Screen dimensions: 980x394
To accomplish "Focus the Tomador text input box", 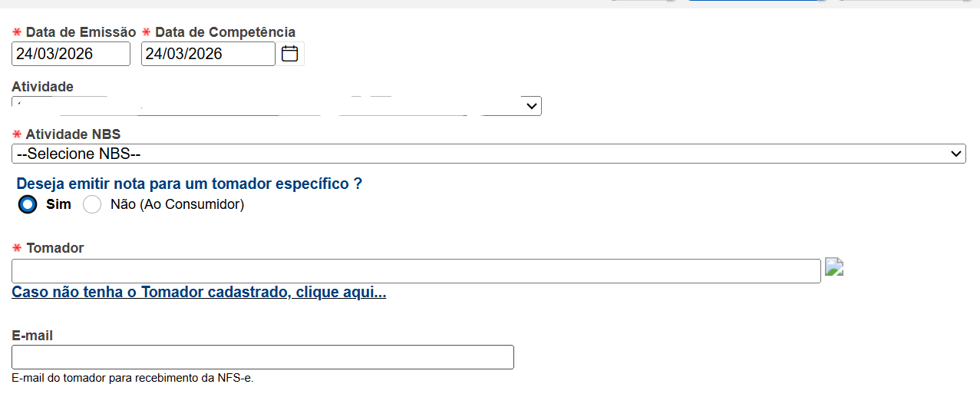I will [x=416, y=271].
